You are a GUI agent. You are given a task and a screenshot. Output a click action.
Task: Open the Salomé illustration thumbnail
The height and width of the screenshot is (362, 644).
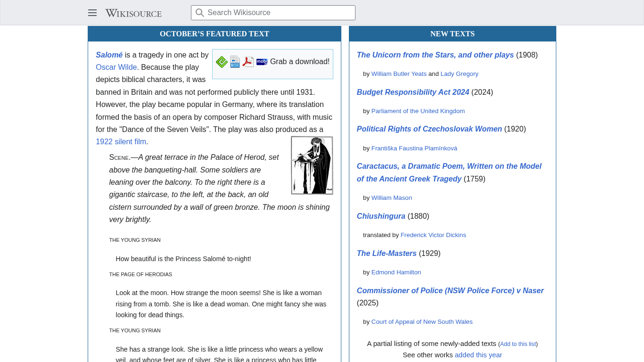coord(312,165)
